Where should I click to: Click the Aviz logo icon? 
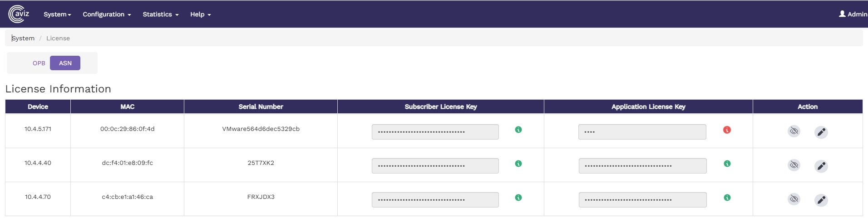point(19,14)
